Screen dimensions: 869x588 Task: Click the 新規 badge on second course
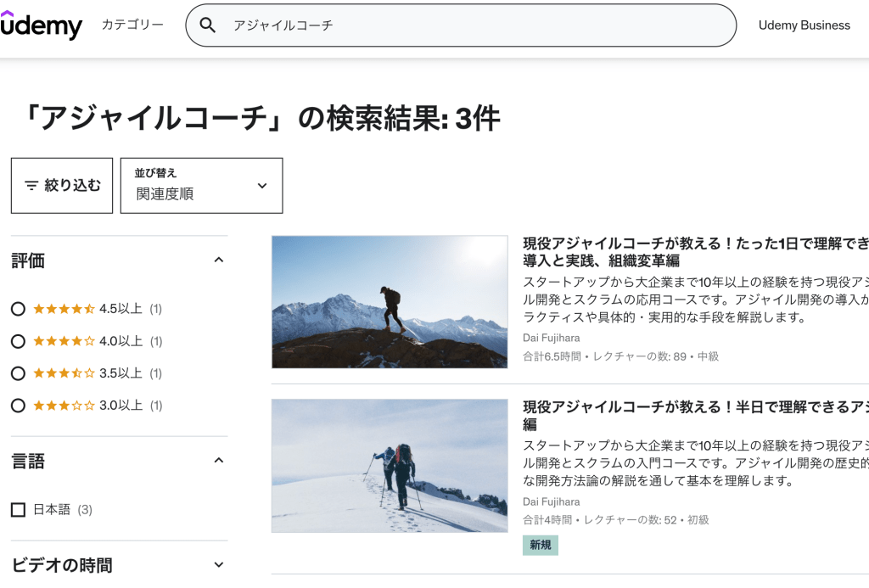coord(541,546)
